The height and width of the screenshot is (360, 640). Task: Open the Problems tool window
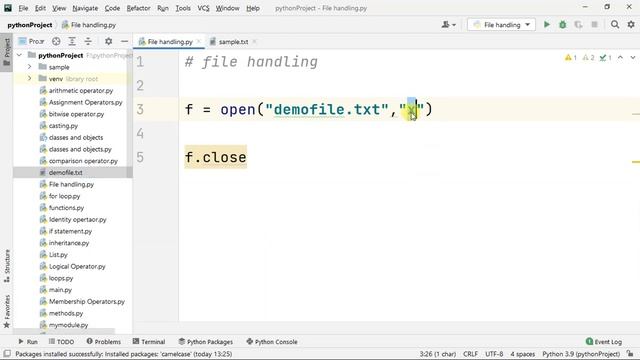tap(104, 342)
